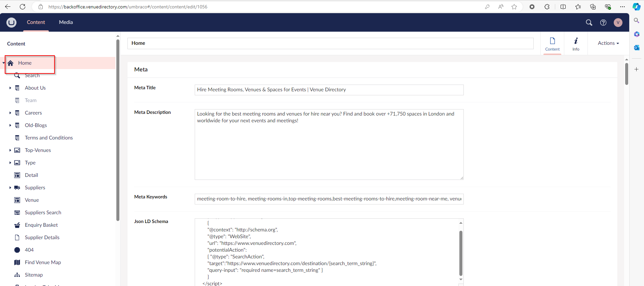
Task: Reload the page with refresh icon
Action: pyautogui.click(x=23, y=7)
